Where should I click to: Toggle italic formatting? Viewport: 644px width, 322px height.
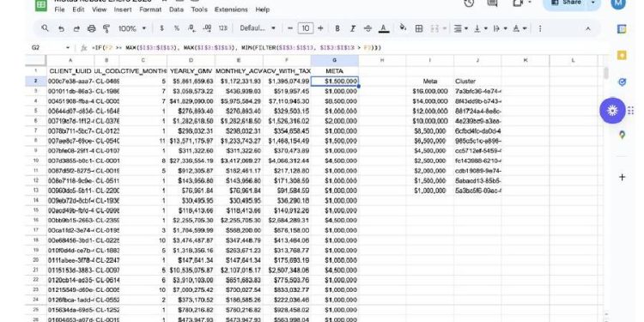pyautogui.click(x=352, y=28)
